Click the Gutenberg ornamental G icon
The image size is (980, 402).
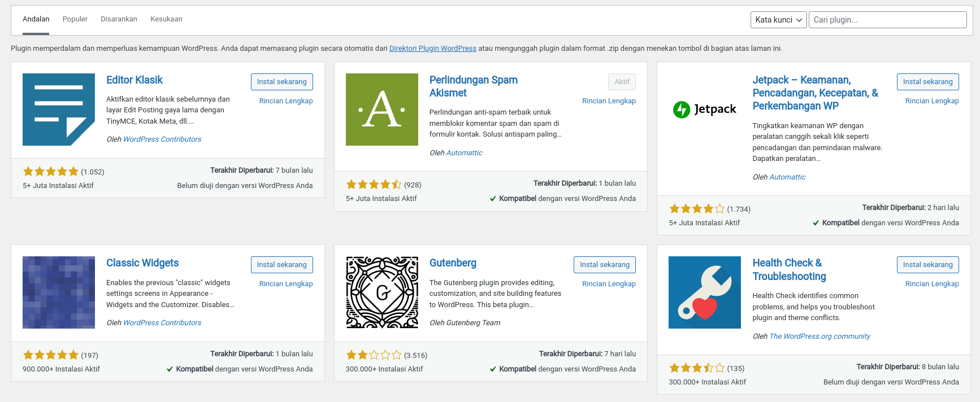382,292
